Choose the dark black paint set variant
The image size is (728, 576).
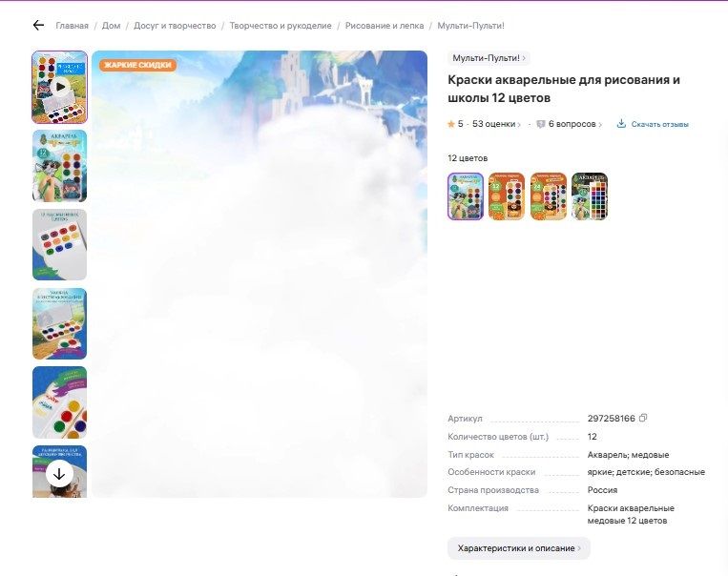pos(590,196)
